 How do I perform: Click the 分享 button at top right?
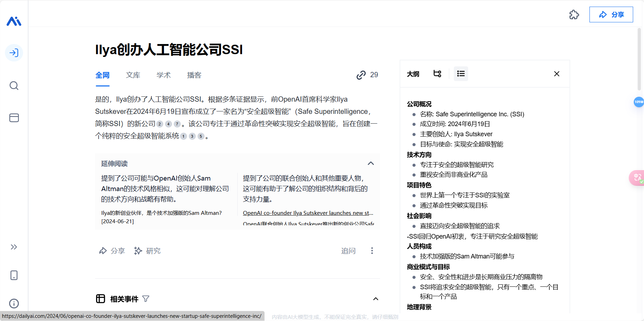[611, 14]
